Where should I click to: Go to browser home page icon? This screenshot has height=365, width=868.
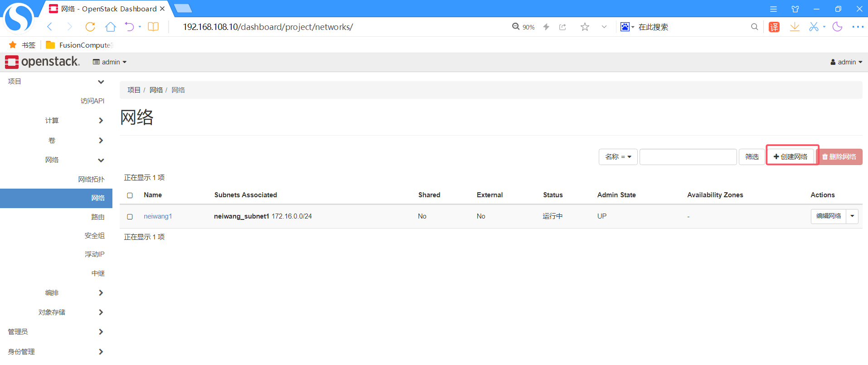(110, 27)
